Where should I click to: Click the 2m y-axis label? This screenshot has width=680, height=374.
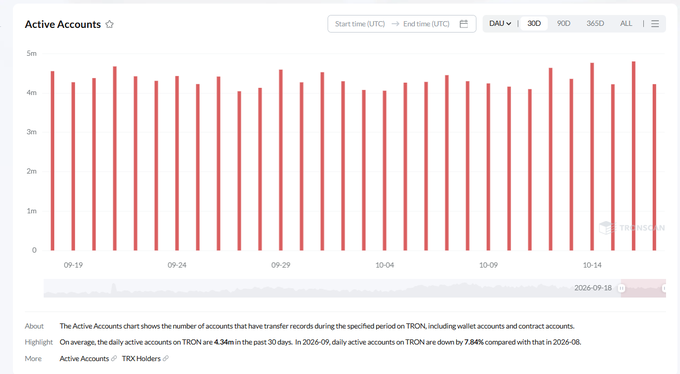pos(32,171)
